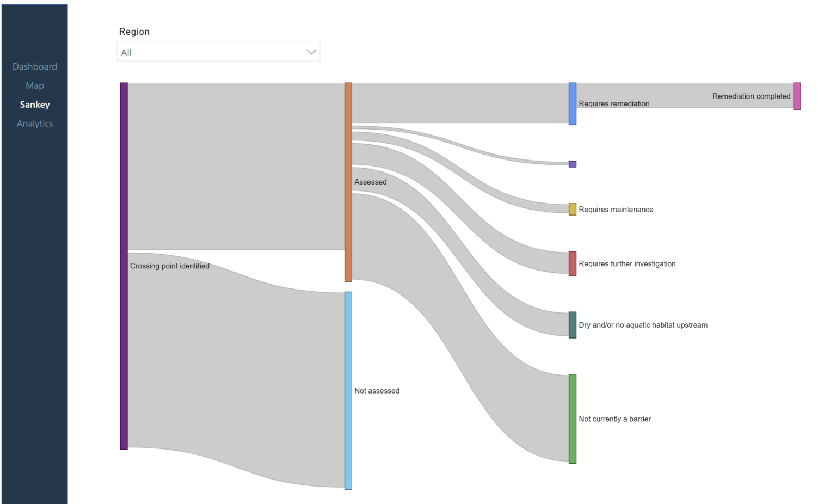Open the Dashboard page
Screen dimensions: 836x504
(35, 66)
